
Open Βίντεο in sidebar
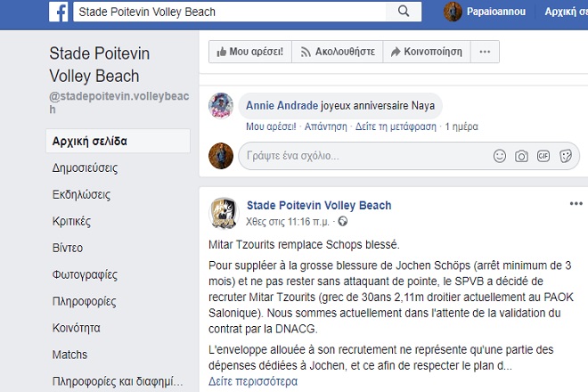pos(68,248)
